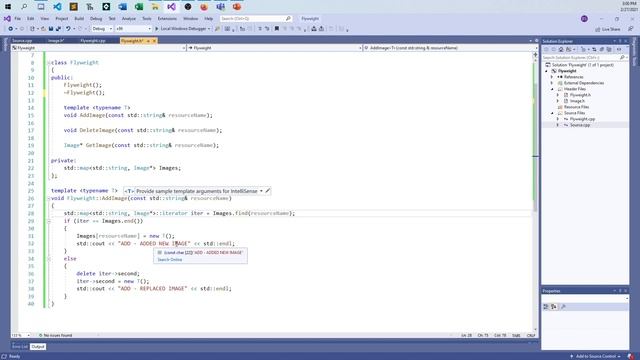
Task: Click the Save icon in the toolbar
Action: [x=51, y=29]
